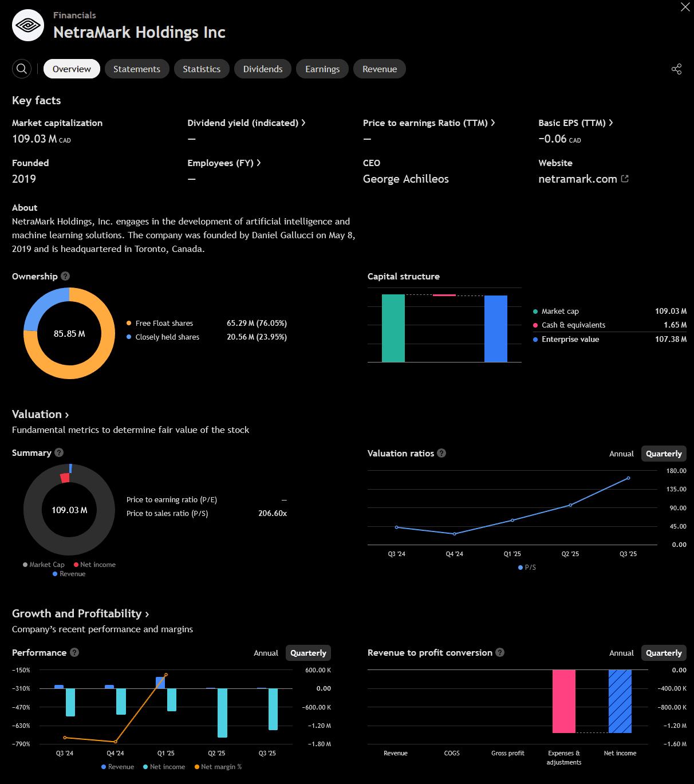This screenshot has width=694, height=784.
Task: Open the Ownership help question mark
Action: 65,276
